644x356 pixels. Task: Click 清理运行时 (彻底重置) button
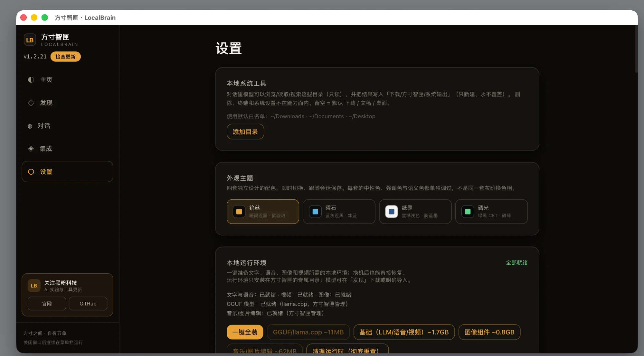tap(347, 349)
